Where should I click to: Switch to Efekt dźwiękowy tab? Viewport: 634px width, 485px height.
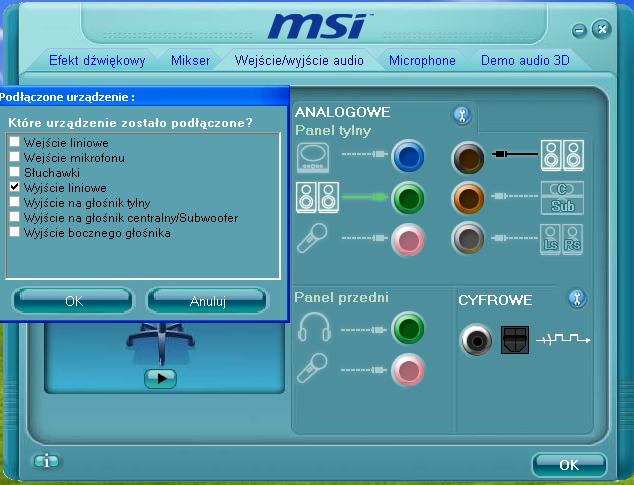pyautogui.click(x=97, y=60)
